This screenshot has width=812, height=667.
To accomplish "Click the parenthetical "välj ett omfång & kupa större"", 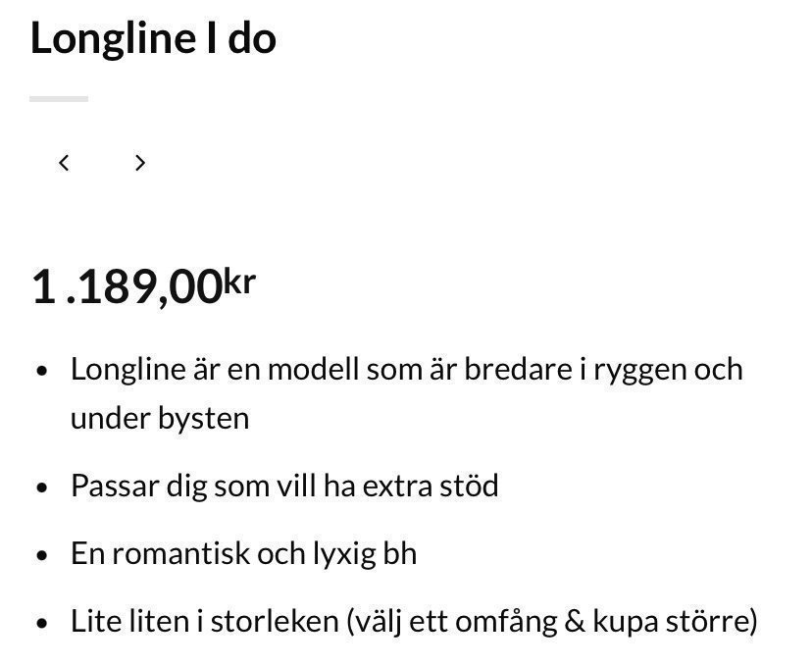I will tap(552, 621).
